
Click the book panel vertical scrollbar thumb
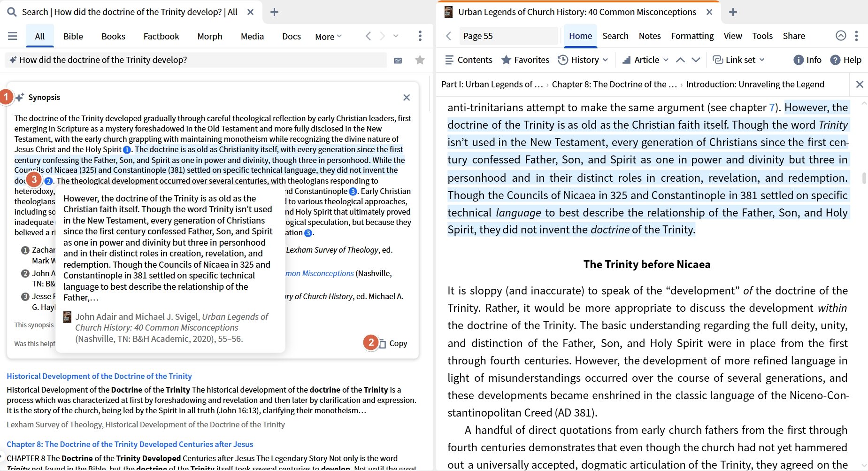click(x=864, y=178)
